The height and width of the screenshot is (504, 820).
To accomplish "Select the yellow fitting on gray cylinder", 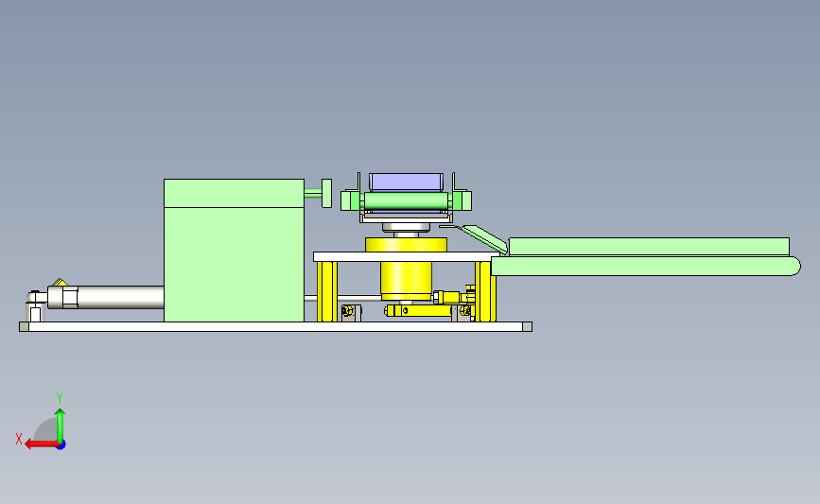I will pyautogui.click(x=60, y=283).
